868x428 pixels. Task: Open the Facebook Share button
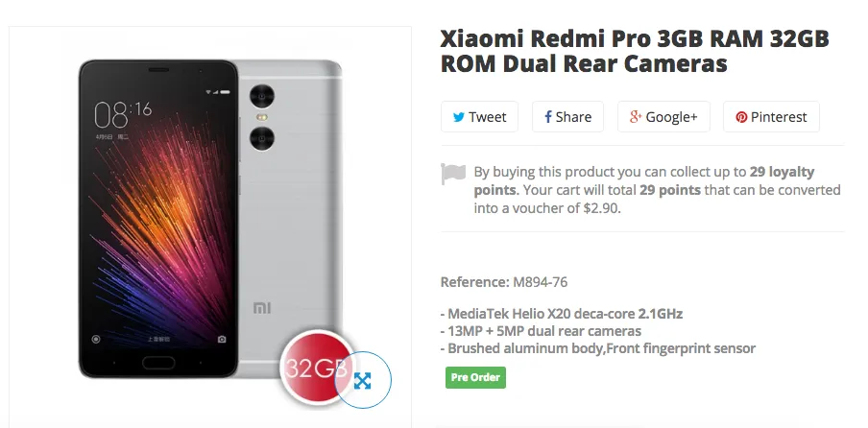(x=568, y=117)
